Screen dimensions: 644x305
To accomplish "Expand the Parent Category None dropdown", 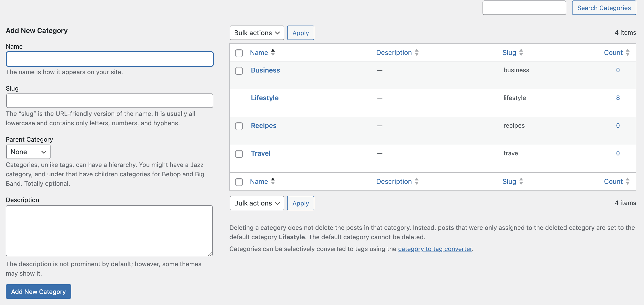I will [28, 151].
